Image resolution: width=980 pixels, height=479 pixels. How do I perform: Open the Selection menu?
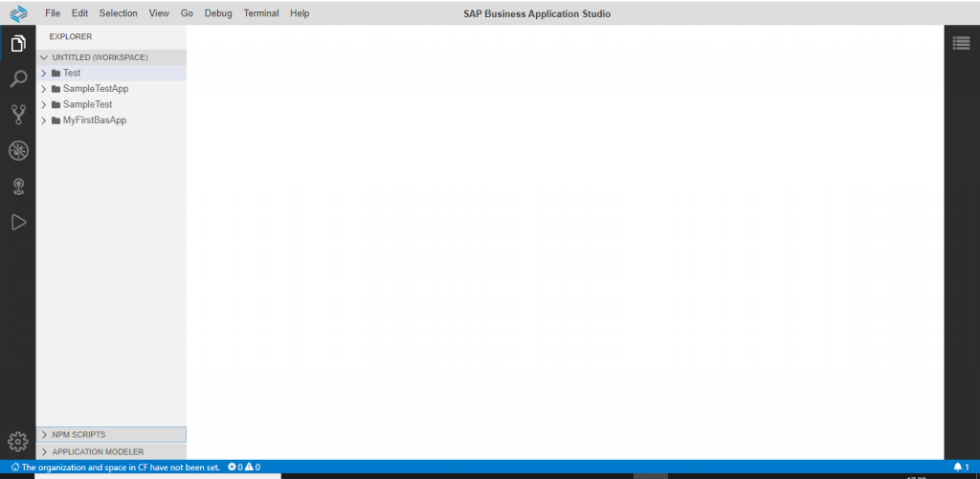click(x=118, y=13)
